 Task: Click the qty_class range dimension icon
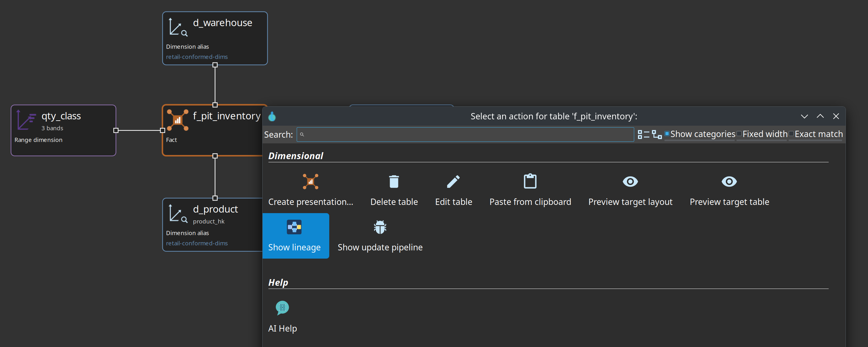26,120
